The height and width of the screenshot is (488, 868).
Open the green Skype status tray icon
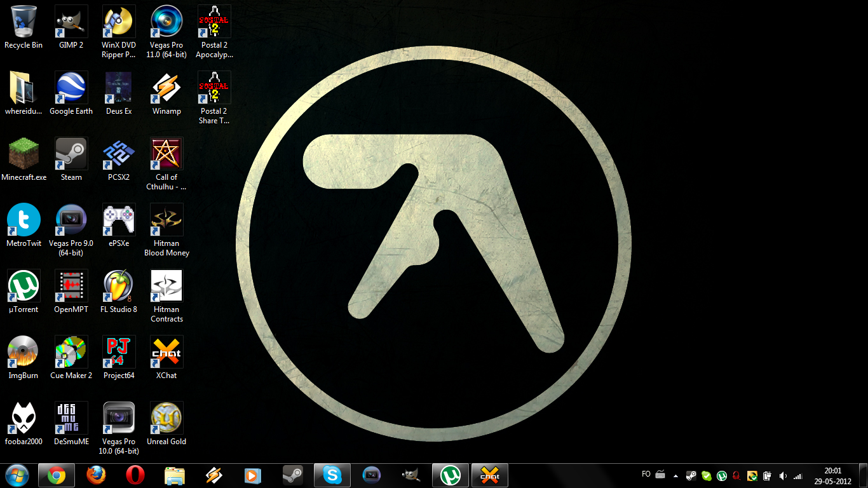(x=707, y=476)
